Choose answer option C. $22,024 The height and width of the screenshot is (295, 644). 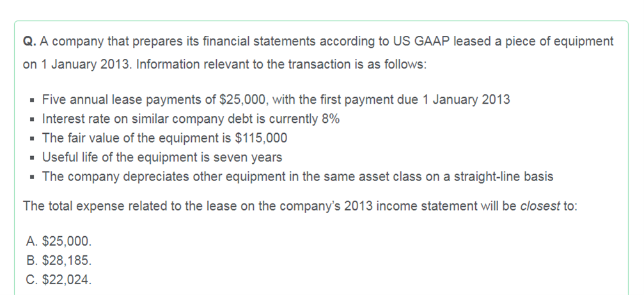click(x=58, y=280)
